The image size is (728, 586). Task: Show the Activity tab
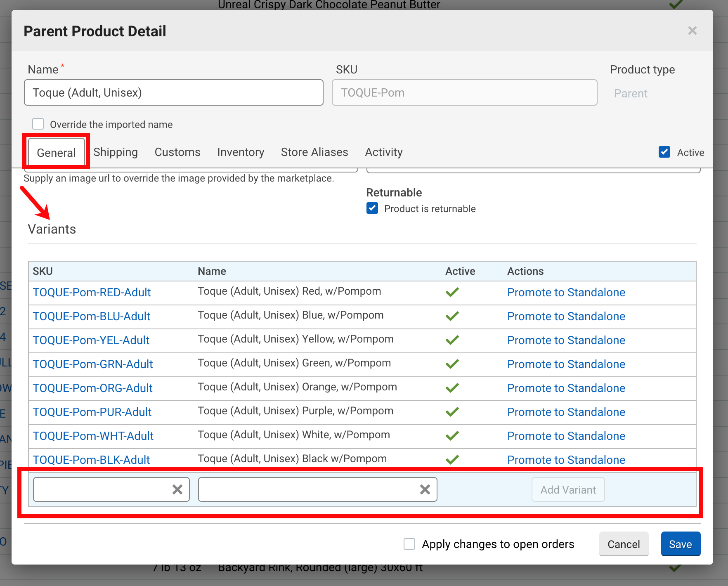point(383,152)
